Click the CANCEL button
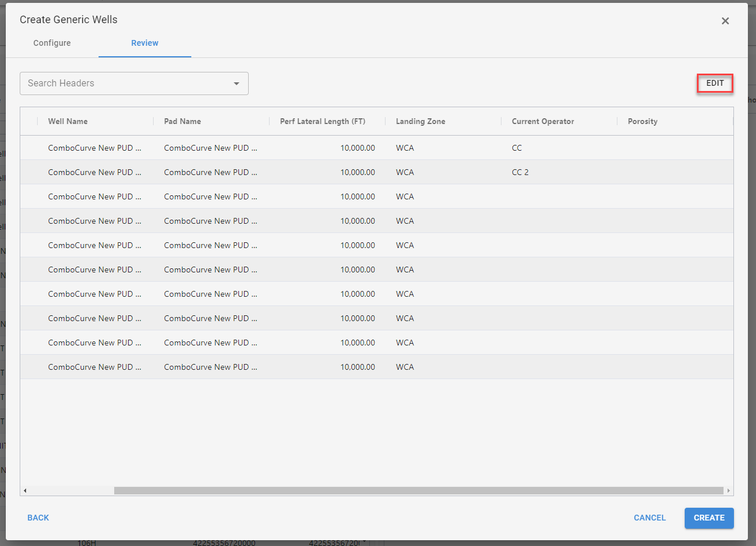The width and height of the screenshot is (756, 546). tap(650, 518)
